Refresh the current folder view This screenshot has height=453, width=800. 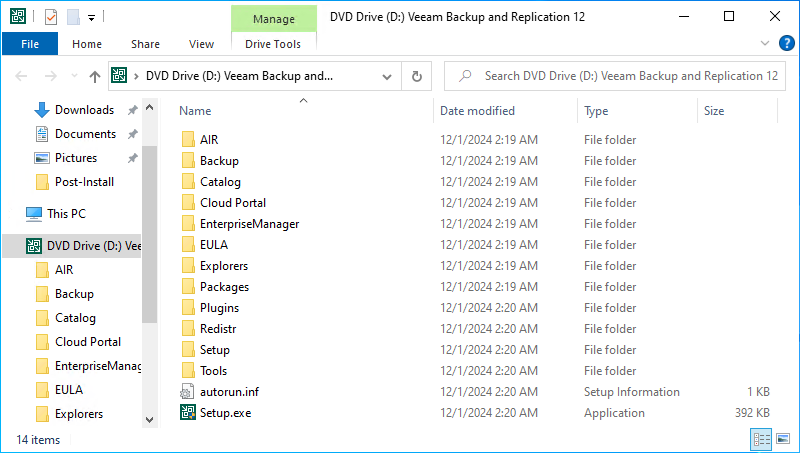[417, 77]
